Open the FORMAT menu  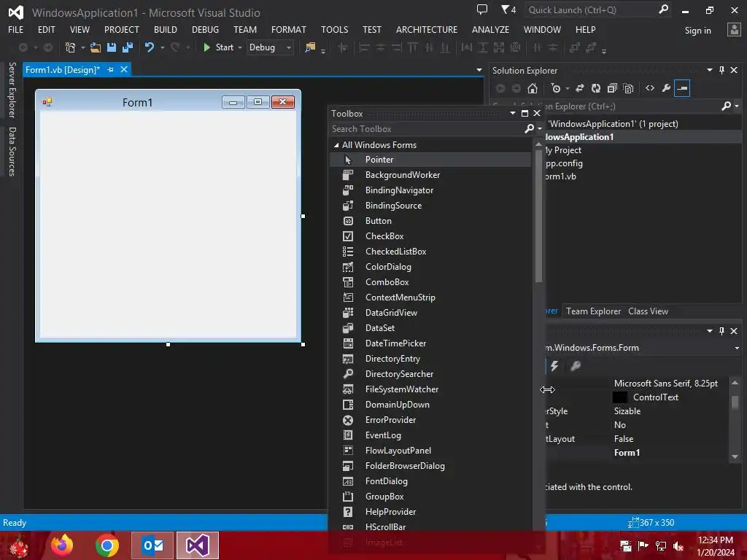[289, 29]
